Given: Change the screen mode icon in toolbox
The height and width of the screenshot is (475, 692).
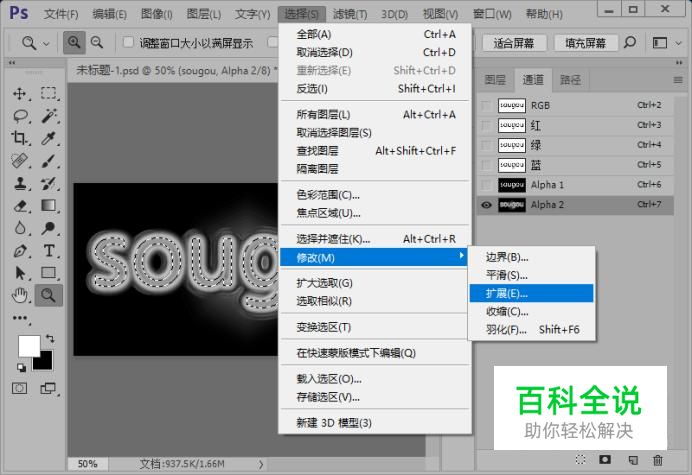Looking at the screenshot, I should pos(48,388).
